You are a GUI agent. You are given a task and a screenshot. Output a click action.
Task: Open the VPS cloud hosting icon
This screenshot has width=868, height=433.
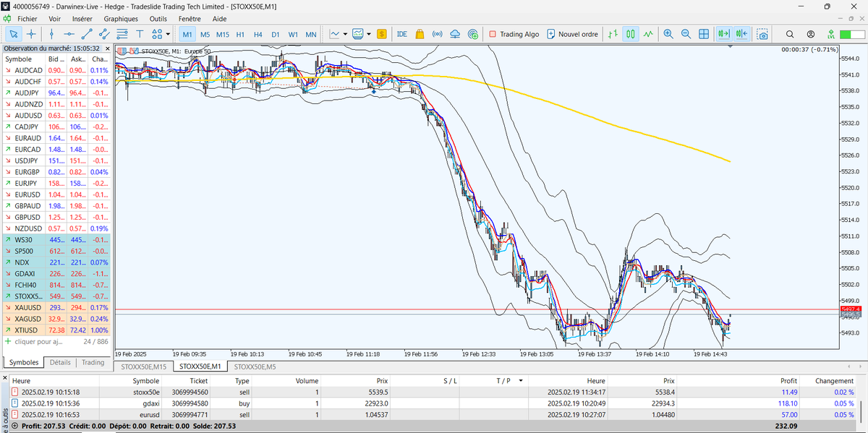[x=455, y=34]
